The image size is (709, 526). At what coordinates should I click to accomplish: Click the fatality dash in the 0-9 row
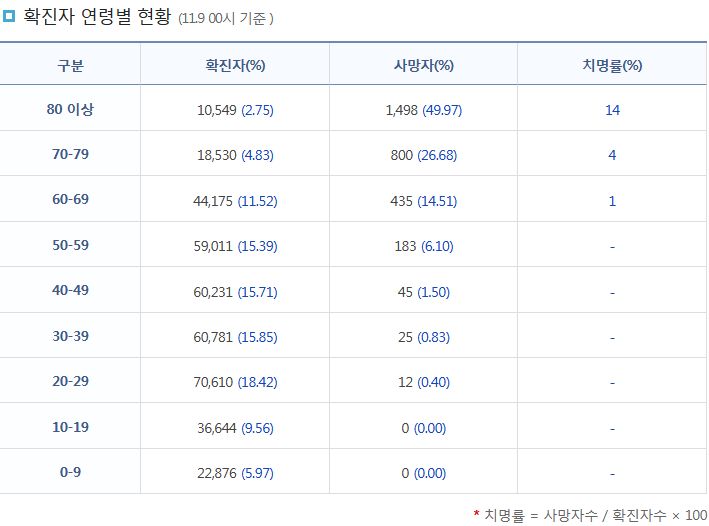click(x=612, y=474)
